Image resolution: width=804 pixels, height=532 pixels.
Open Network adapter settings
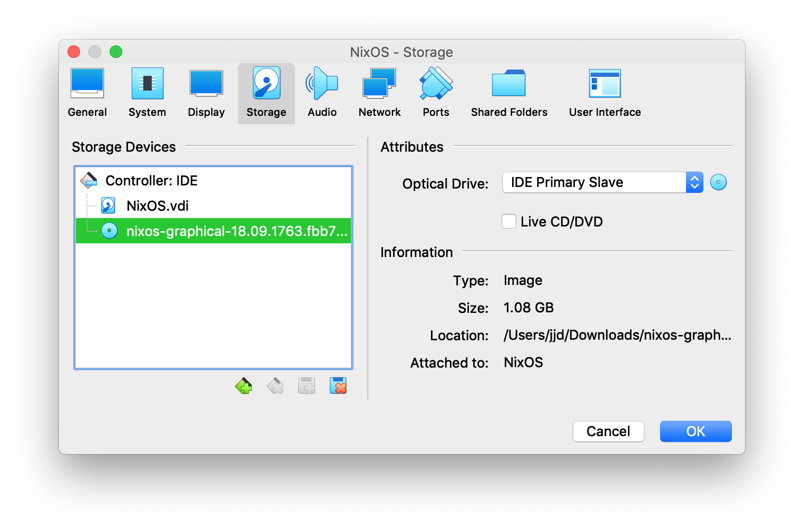pos(379,93)
